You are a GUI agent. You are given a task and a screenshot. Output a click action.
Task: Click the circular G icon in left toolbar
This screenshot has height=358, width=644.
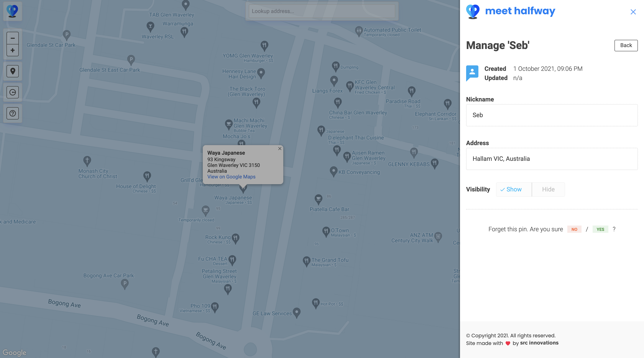tap(12, 92)
